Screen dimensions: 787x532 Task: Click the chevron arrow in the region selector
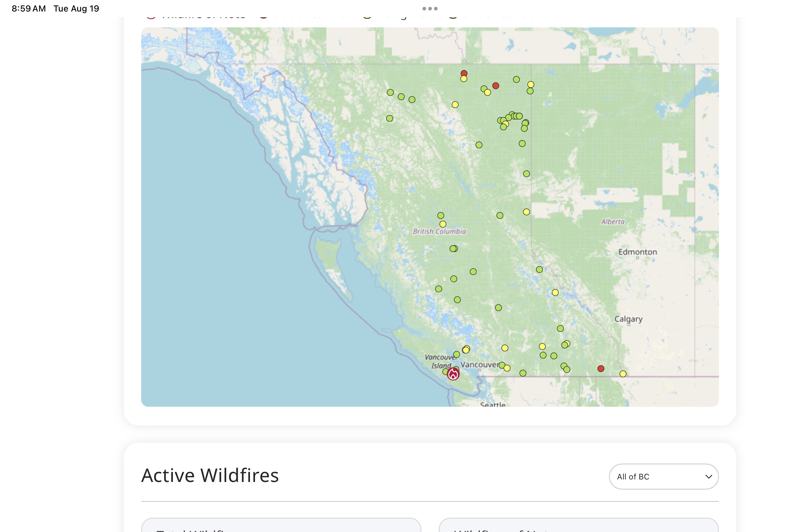pos(708,477)
